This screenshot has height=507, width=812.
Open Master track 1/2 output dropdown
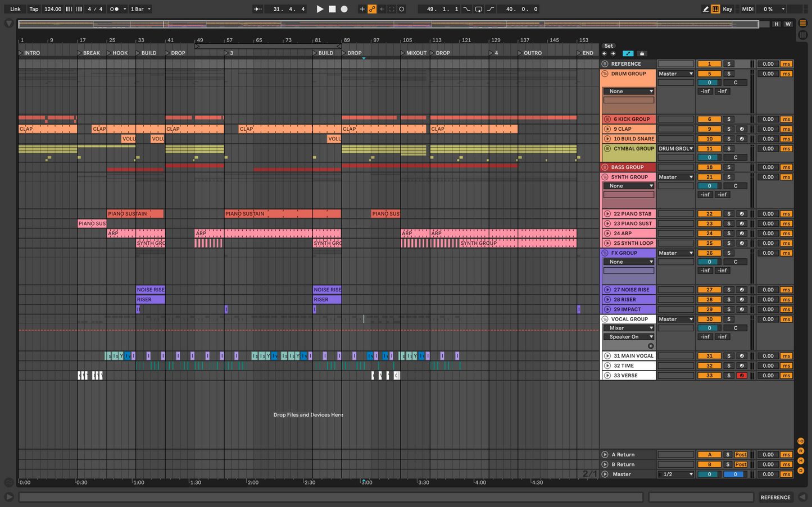coord(675,474)
